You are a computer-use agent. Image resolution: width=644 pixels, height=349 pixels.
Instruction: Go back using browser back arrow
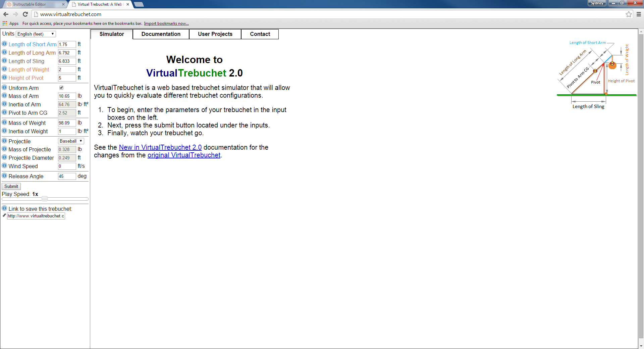click(6, 14)
